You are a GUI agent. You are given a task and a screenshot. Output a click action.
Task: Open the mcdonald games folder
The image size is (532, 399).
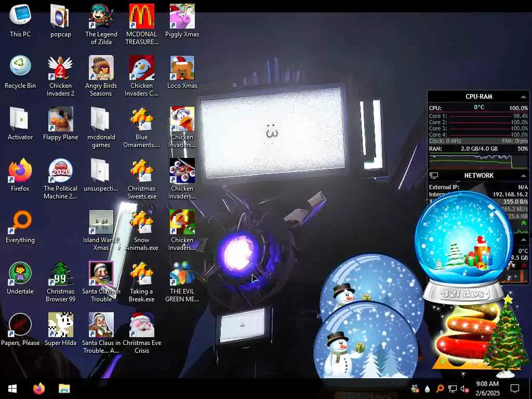[101, 128]
